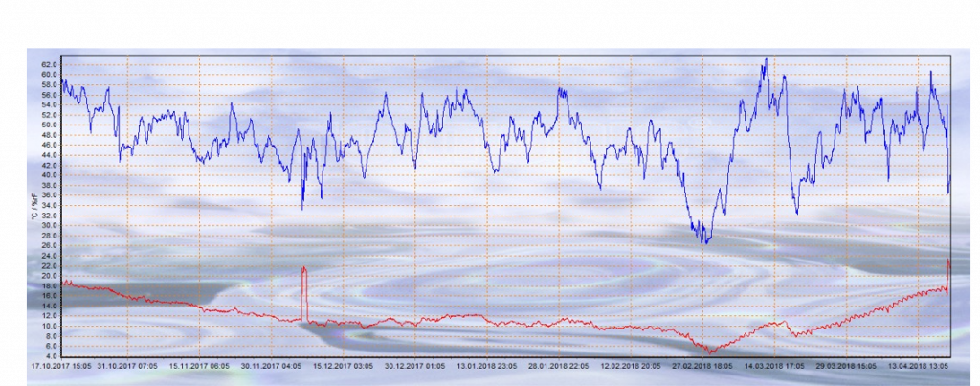Select the 14.03.2018 17:05 axis label
The width and height of the screenshot is (980, 386).
click(773, 365)
